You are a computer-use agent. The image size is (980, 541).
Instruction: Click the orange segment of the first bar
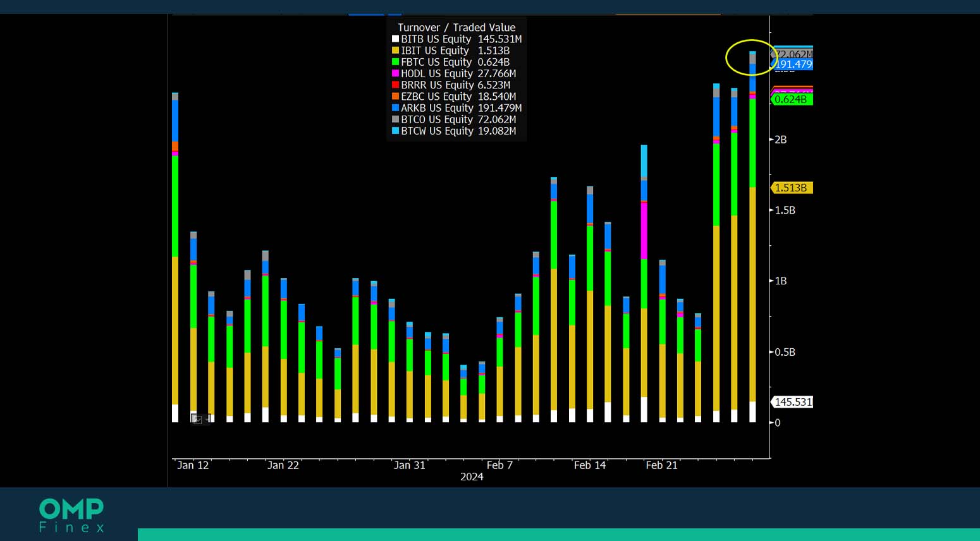(175, 146)
